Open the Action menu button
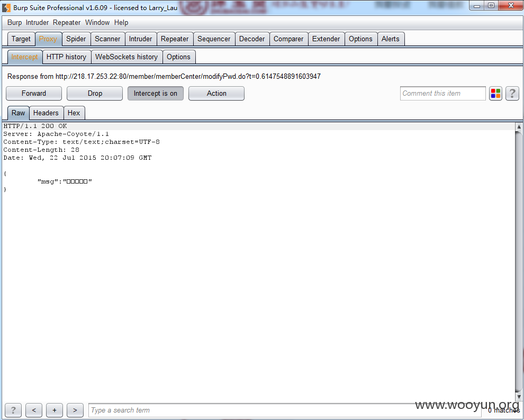Viewport: 524px width, 420px height. 216,94
